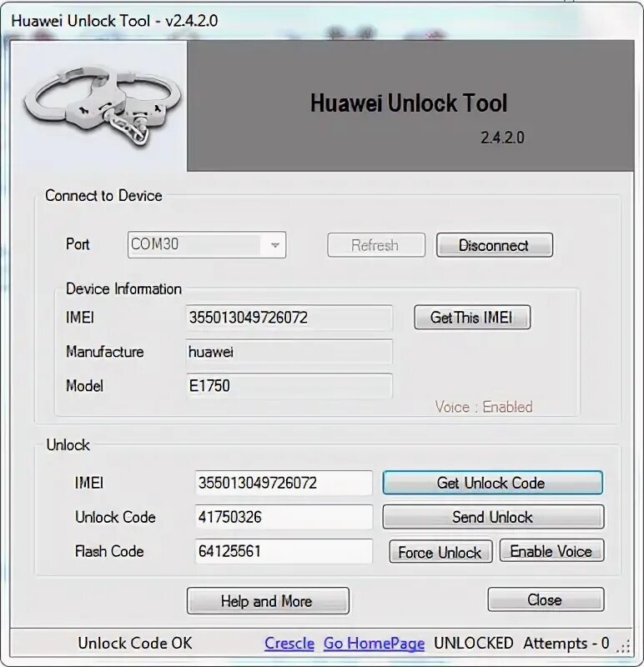Focus the Device Information IMEI field
Screen dimensions: 644x667
tap(289, 318)
